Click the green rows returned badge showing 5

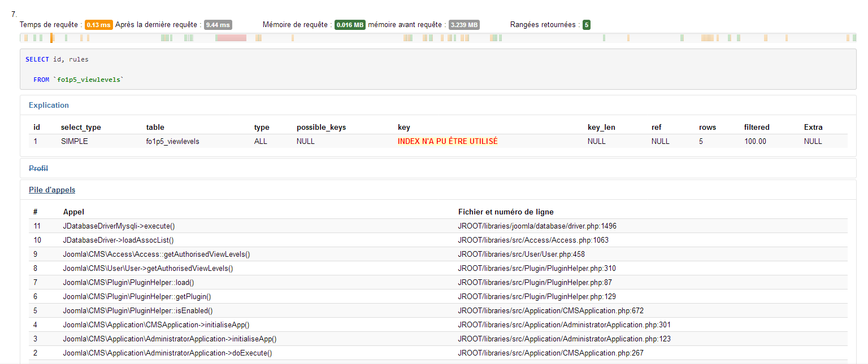587,25
